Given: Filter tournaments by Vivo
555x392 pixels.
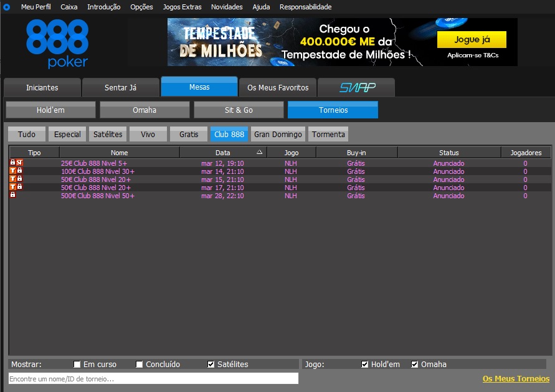Looking at the screenshot, I should [x=148, y=134].
